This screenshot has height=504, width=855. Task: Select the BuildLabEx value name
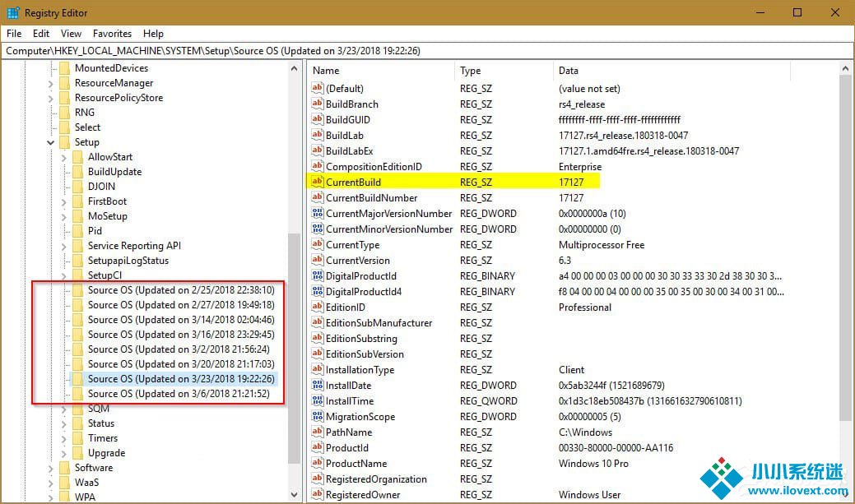coord(350,151)
